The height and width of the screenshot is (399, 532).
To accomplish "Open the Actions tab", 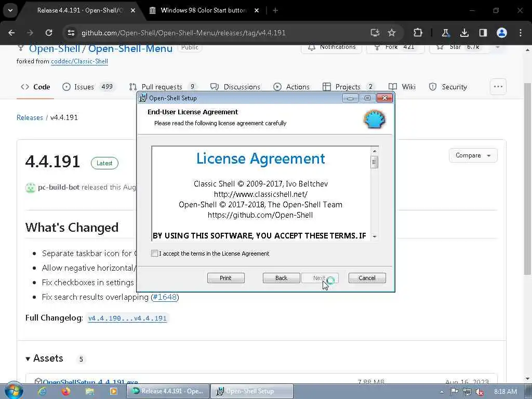I will [x=291, y=87].
